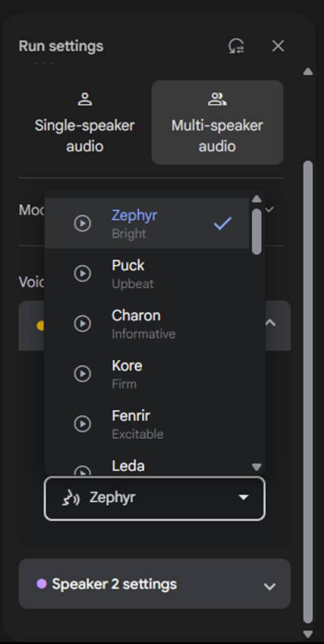
Task: Expand Speaker 2 settings section
Action: point(154,583)
